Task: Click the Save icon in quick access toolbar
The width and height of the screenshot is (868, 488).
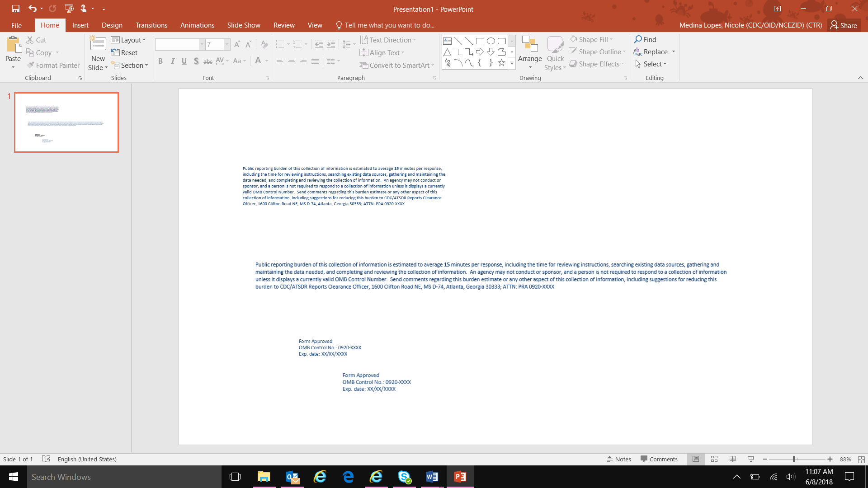Action: [15, 9]
